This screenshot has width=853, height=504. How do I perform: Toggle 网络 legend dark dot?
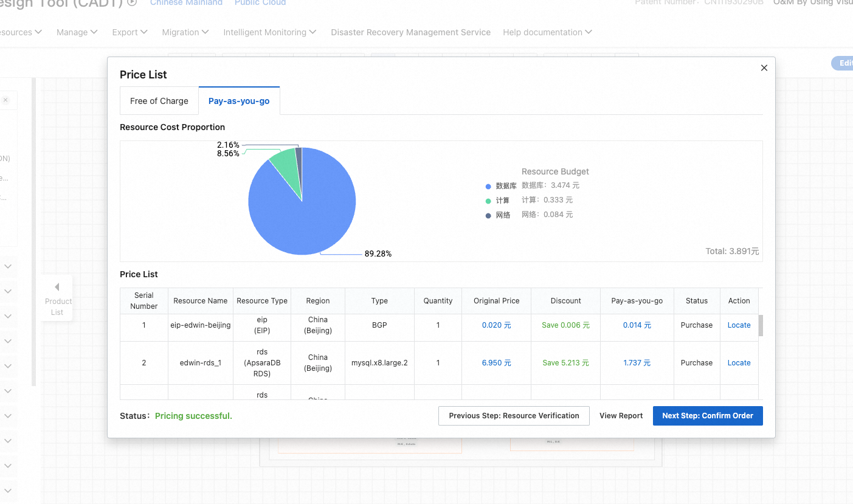click(488, 215)
